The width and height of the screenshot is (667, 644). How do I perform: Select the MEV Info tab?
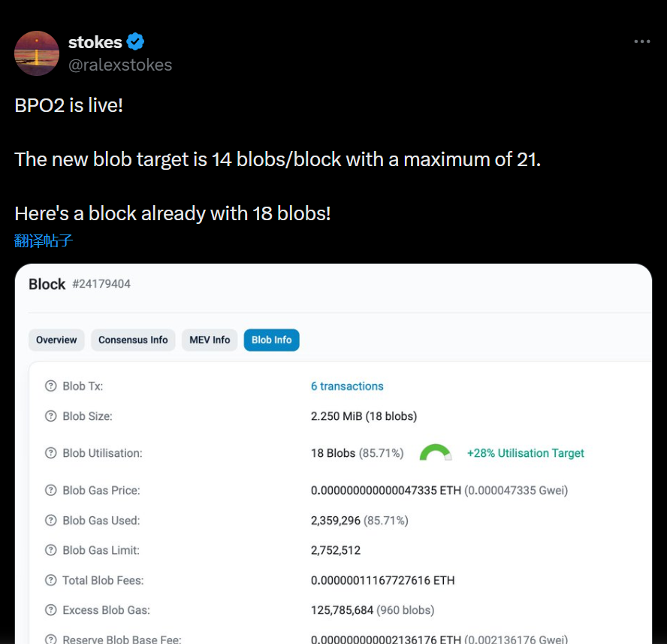pyautogui.click(x=210, y=340)
